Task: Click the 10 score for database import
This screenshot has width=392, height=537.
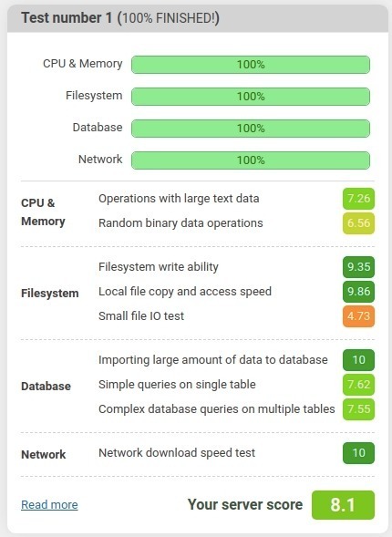Action: coord(358,360)
